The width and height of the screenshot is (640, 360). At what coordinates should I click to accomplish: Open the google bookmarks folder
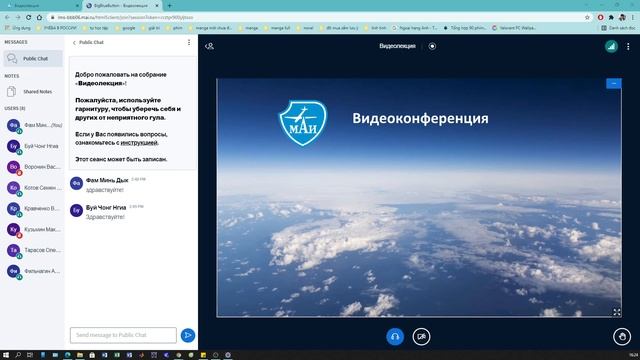(x=125, y=28)
